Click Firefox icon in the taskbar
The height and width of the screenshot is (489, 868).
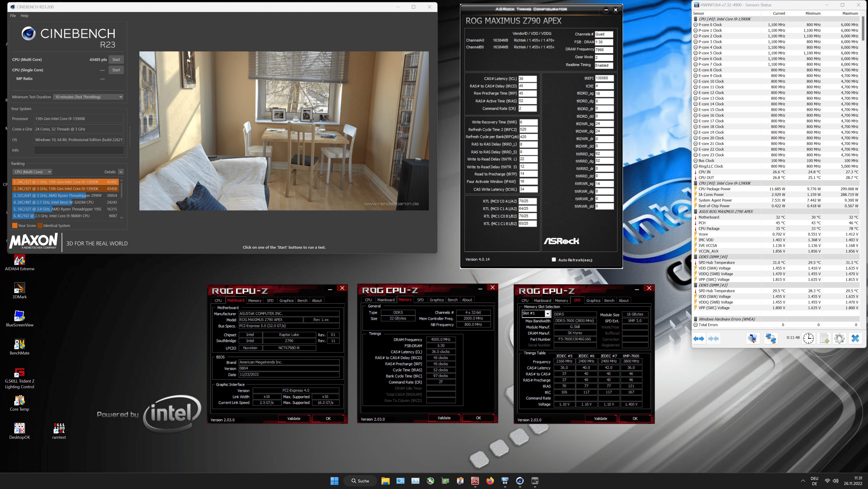(490, 481)
